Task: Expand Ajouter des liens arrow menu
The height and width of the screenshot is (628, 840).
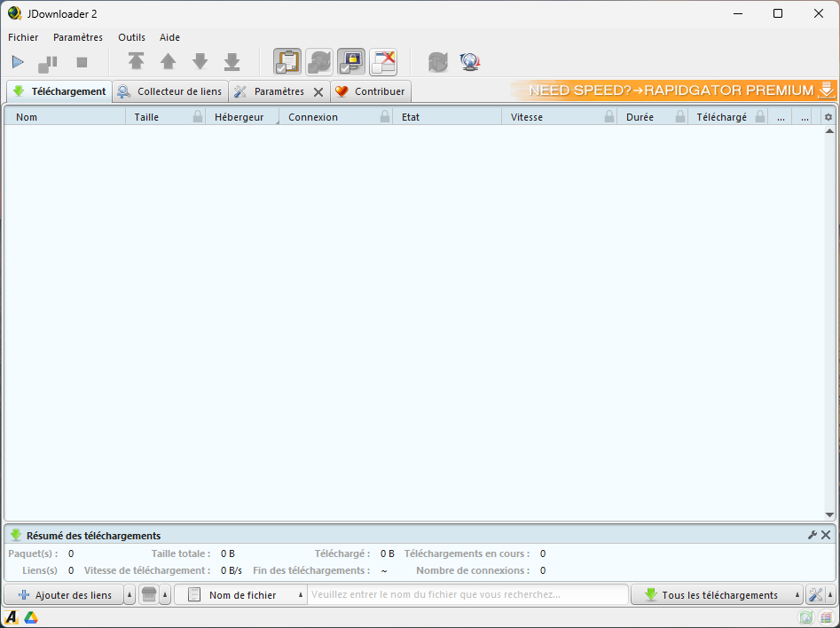Action: [130, 595]
